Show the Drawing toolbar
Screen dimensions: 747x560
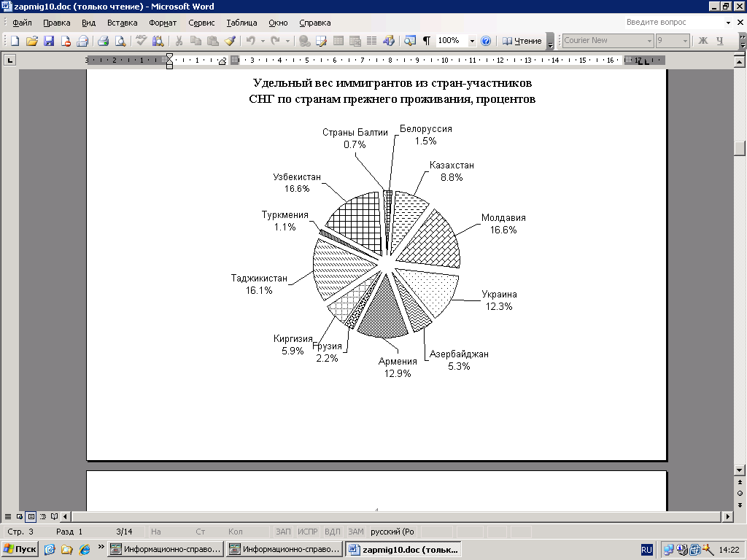(x=389, y=41)
